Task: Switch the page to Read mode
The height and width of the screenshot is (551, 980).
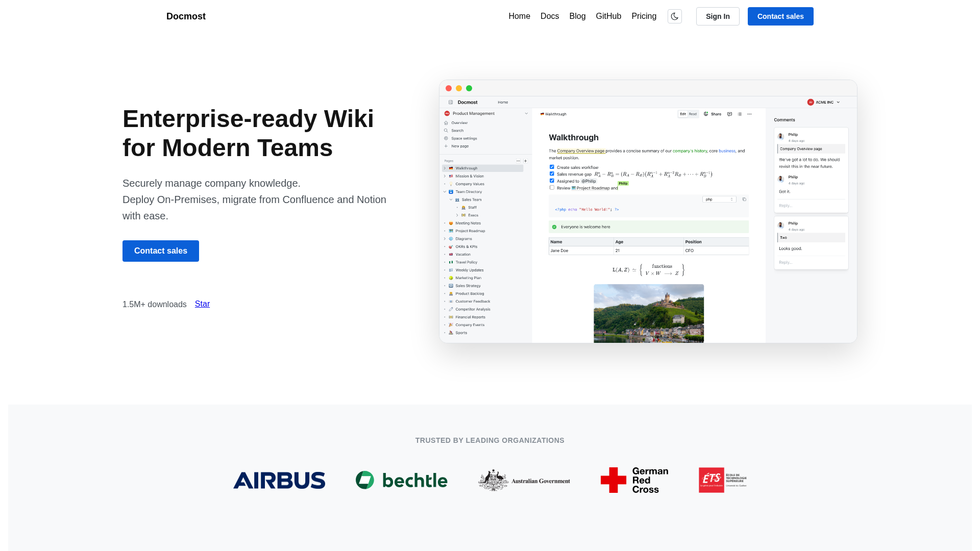Action: pos(693,114)
